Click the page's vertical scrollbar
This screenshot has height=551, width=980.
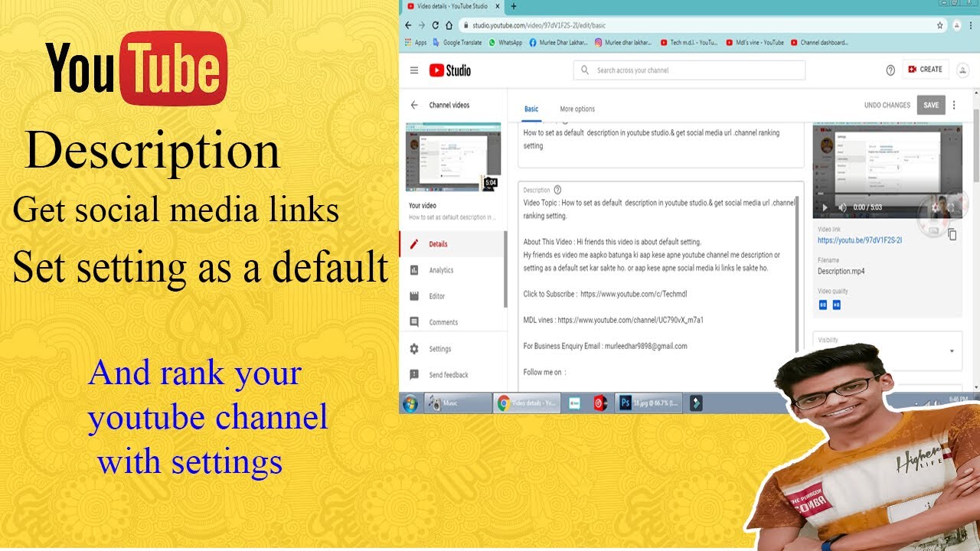click(x=975, y=145)
